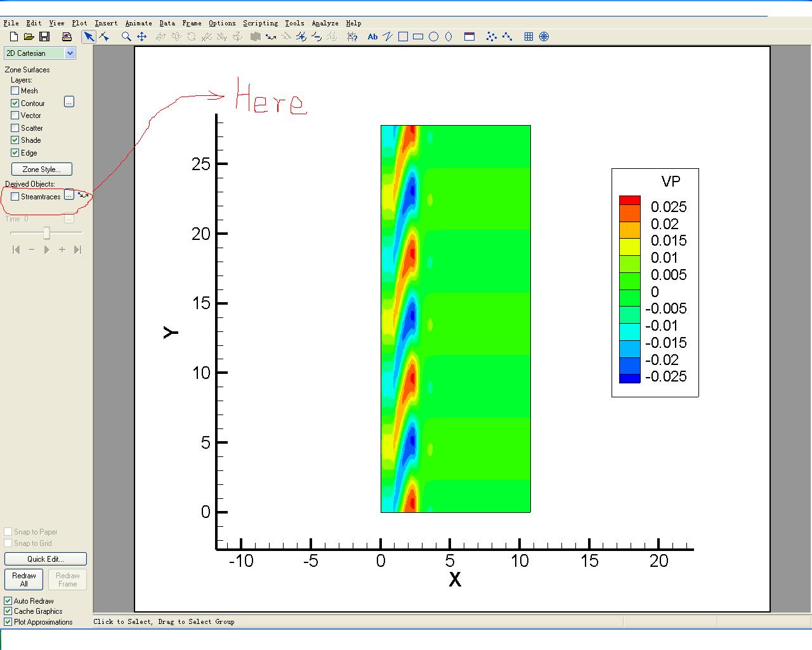Click the X axis title label

pos(455,580)
